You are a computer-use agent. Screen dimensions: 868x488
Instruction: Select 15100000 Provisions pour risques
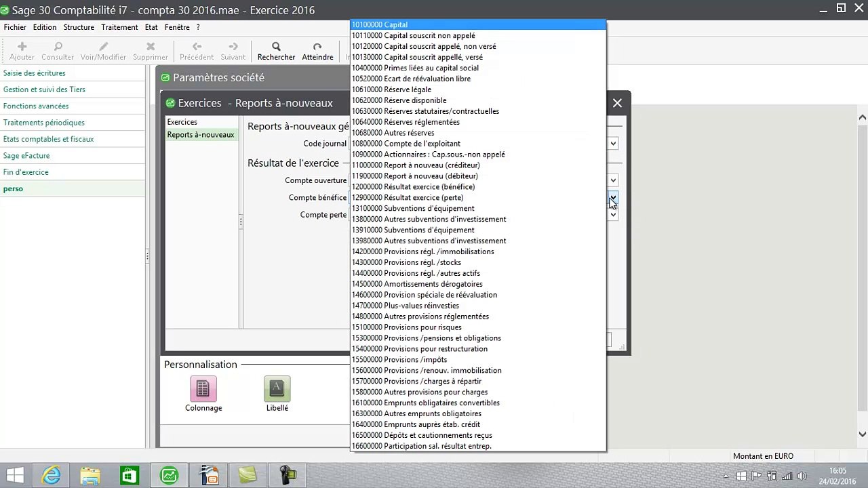pyautogui.click(x=478, y=327)
